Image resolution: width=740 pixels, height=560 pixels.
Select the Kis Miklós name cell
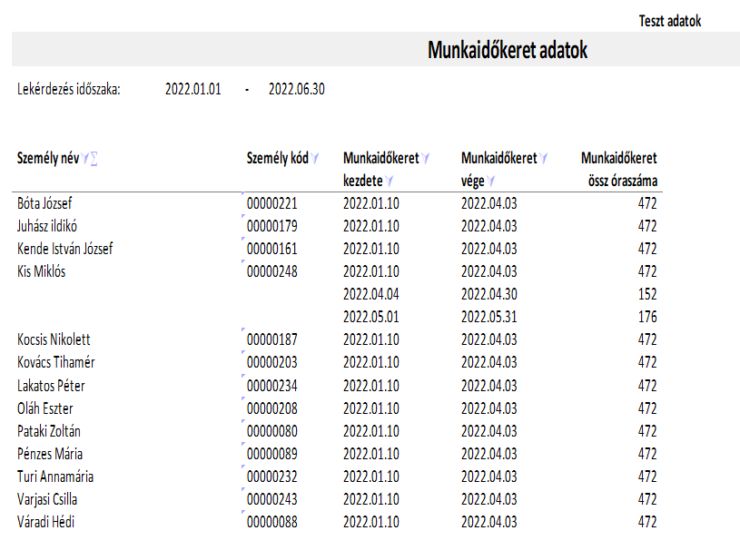point(42,271)
